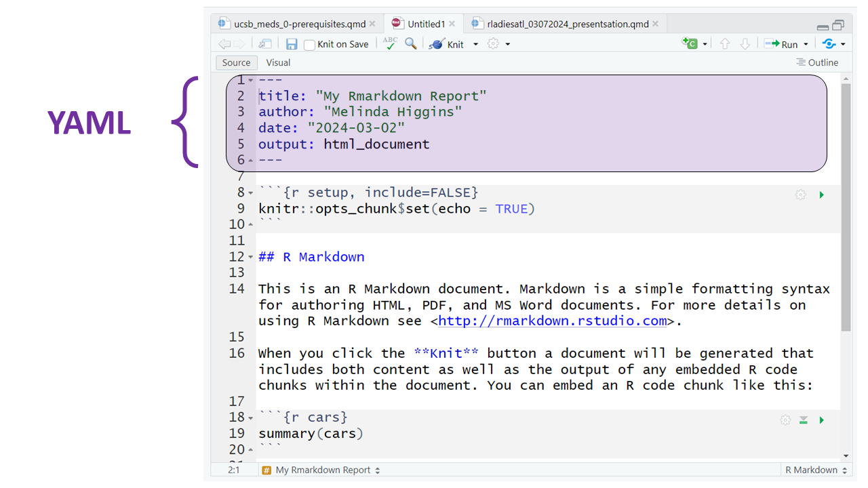Open Find and Replace magnifier

(x=411, y=43)
